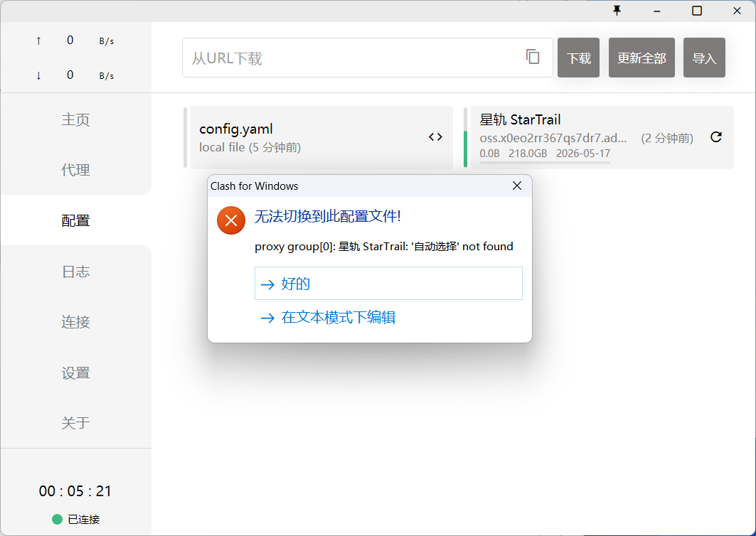
Task: Focus the 从URL下载 input field
Action: 352,58
